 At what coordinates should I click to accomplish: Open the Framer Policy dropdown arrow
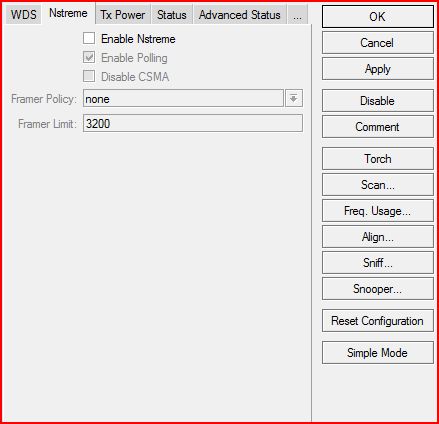click(x=294, y=98)
